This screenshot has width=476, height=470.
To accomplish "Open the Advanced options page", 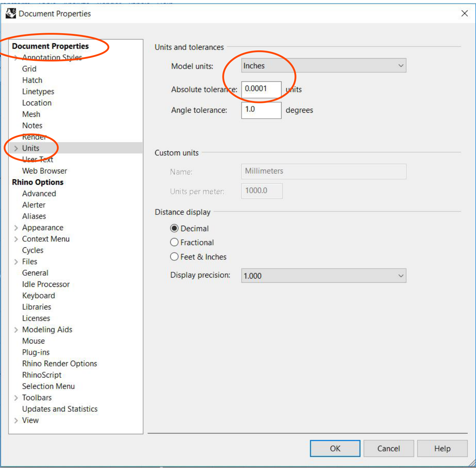I will point(39,194).
